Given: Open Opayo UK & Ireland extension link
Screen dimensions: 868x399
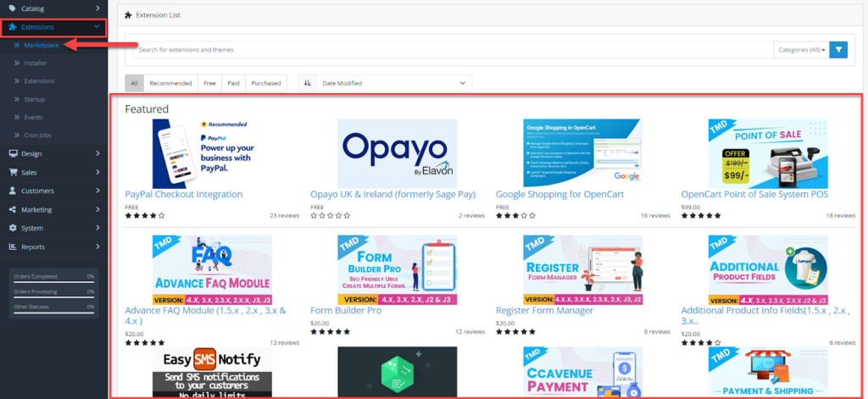Looking at the screenshot, I should point(393,194).
